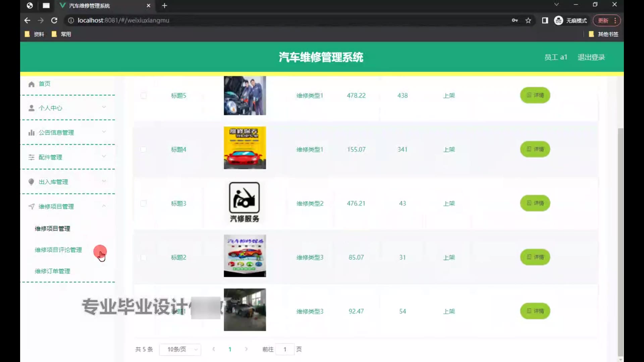Open the 10条/页 page size dropdown
Viewport: 644px width, 362px height.
(180, 349)
